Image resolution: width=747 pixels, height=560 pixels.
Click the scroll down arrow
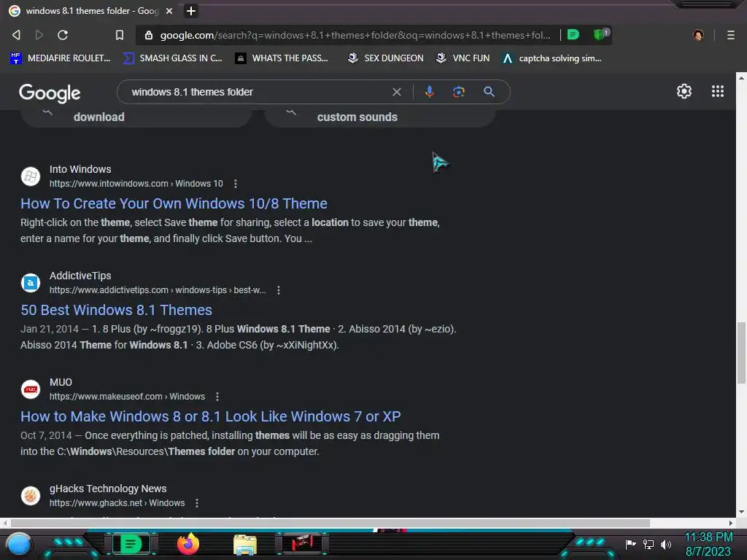point(741,513)
